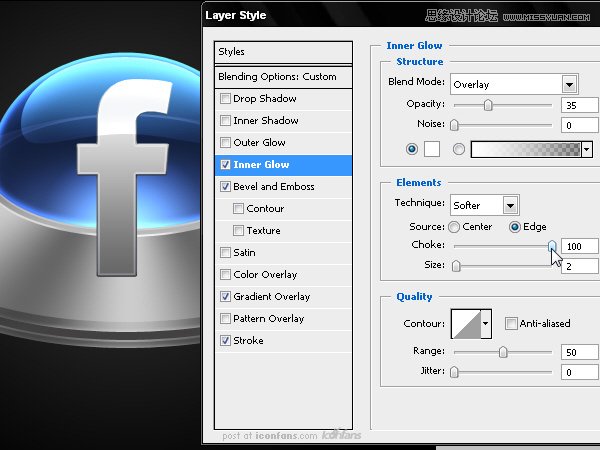The height and width of the screenshot is (450, 600).
Task: Expand the Contour picker dropdown arrow
Action: (x=485, y=324)
